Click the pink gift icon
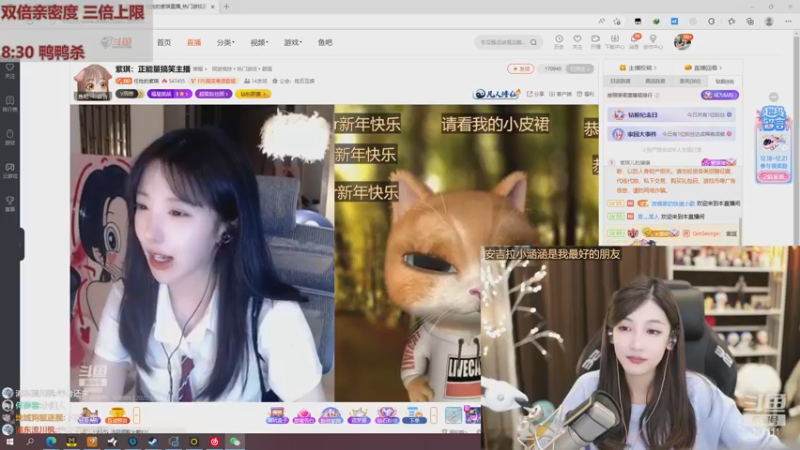The height and width of the screenshot is (450, 800). [304, 415]
